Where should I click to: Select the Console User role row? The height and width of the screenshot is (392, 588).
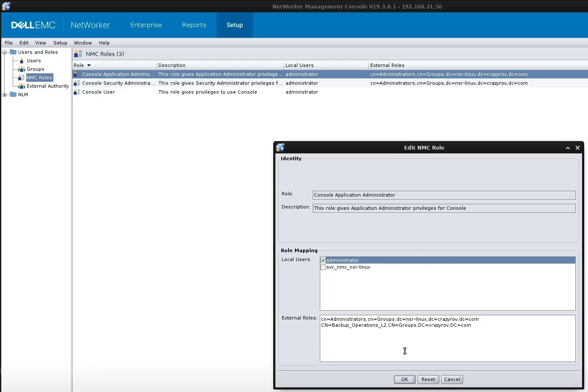pos(330,92)
